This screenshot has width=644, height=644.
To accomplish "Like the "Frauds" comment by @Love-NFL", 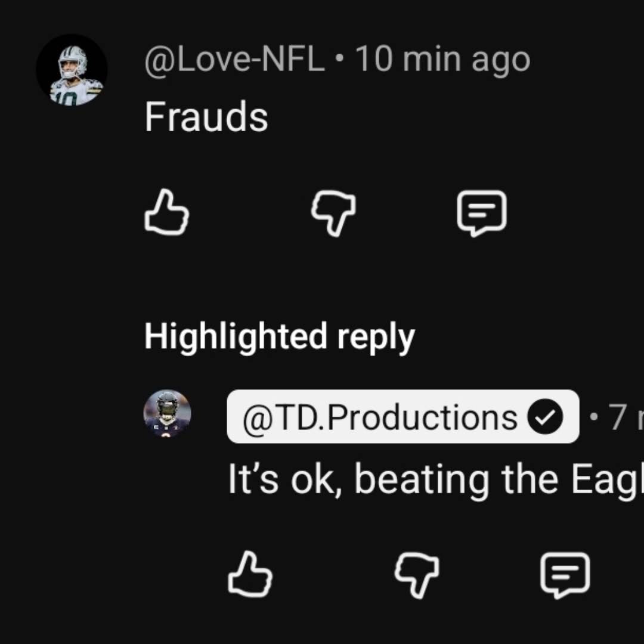I will click(167, 213).
